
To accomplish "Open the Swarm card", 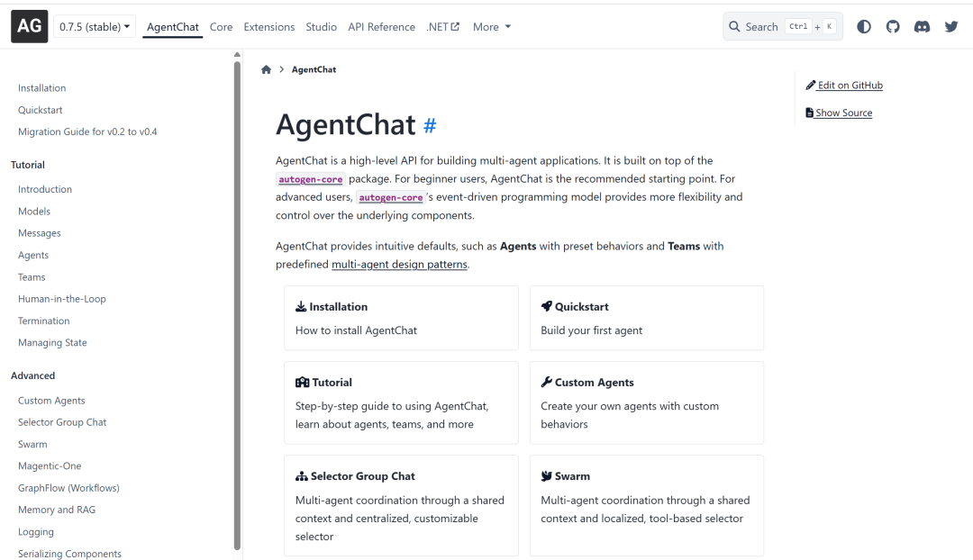I will [x=646, y=504].
